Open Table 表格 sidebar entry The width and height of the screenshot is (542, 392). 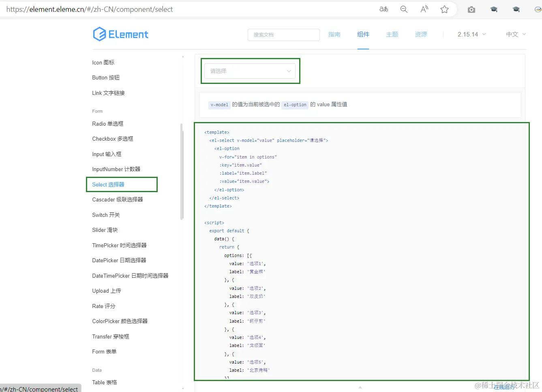tap(105, 382)
